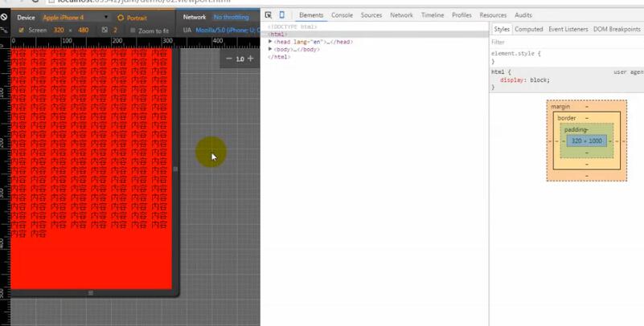The image size is (644, 326).
Task: Edit the screen height field 480
Action: pos(84,31)
